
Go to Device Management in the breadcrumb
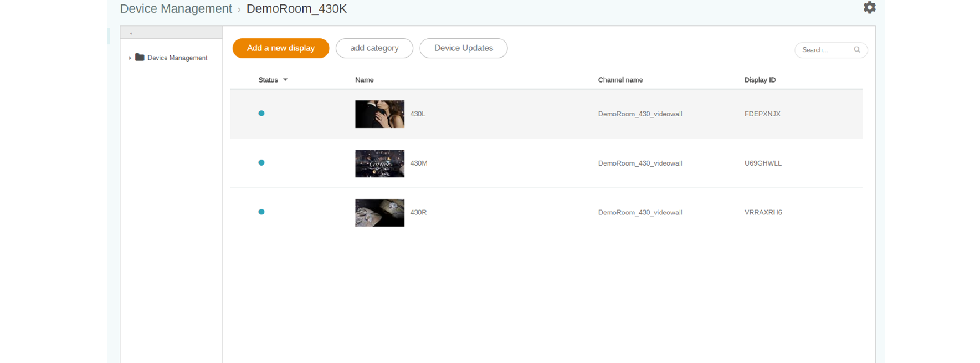tap(176, 9)
